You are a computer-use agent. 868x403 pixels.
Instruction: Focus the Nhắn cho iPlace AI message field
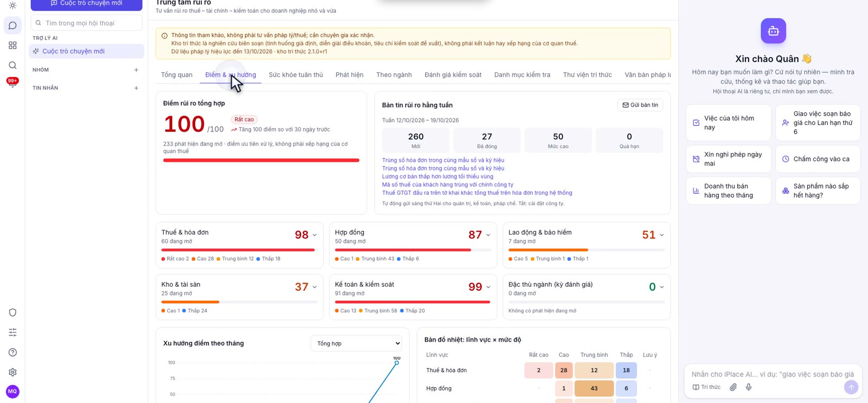pos(773,374)
